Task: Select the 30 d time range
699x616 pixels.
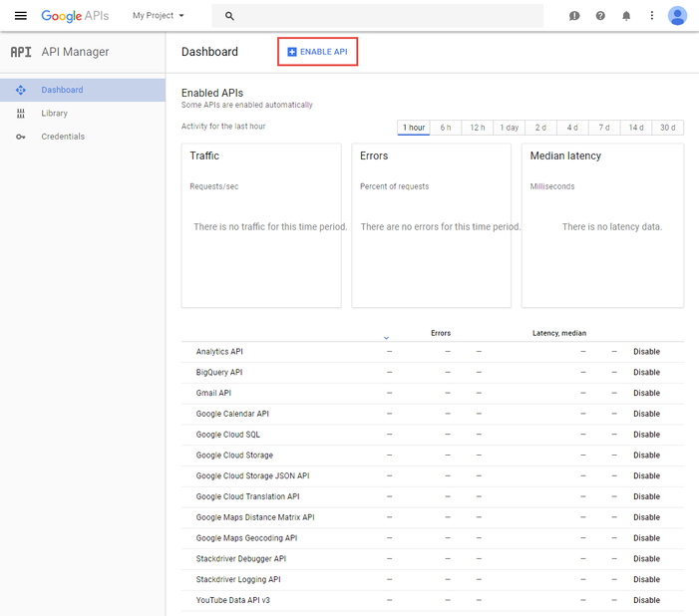Action: tap(668, 128)
